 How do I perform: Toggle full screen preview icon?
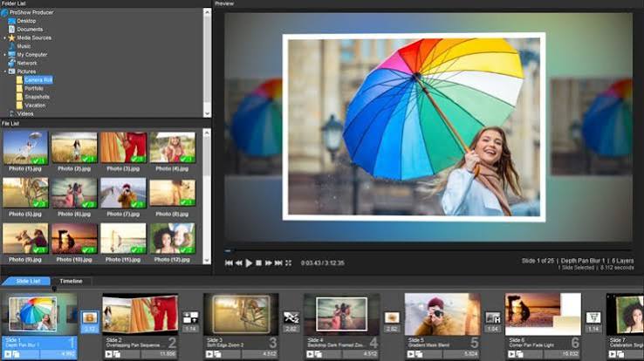coord(288,263)
